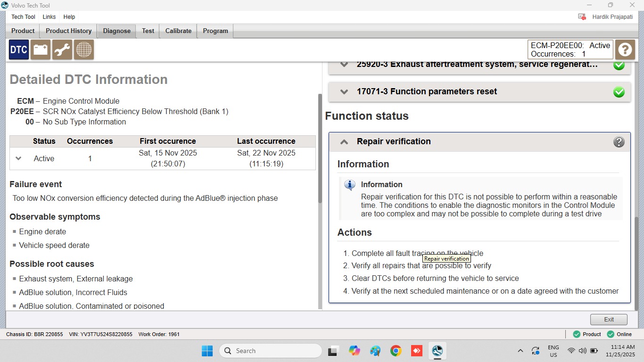Select the DTC icon in the toolbar
Viewport: 644px width, 362px height.
click(x=19, y=49)
